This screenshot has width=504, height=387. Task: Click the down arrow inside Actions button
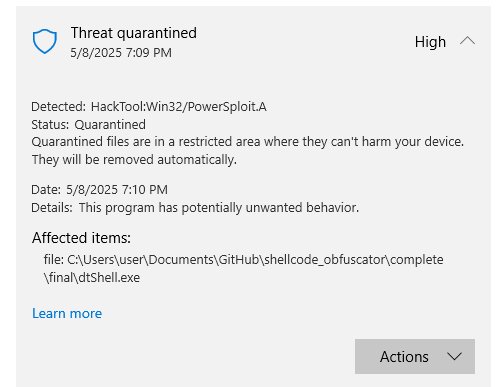pos(454,357)
